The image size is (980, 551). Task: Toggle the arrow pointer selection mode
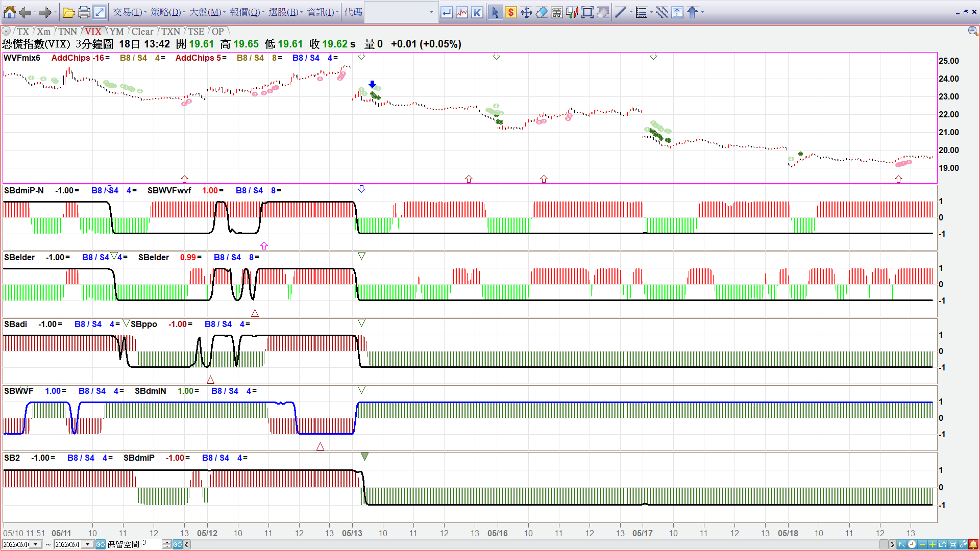point(495,12)
